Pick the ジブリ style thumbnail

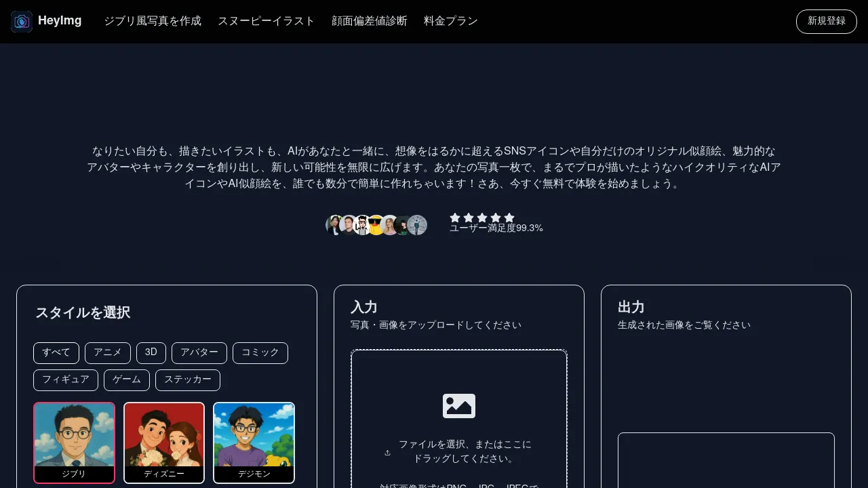[75, 443]
